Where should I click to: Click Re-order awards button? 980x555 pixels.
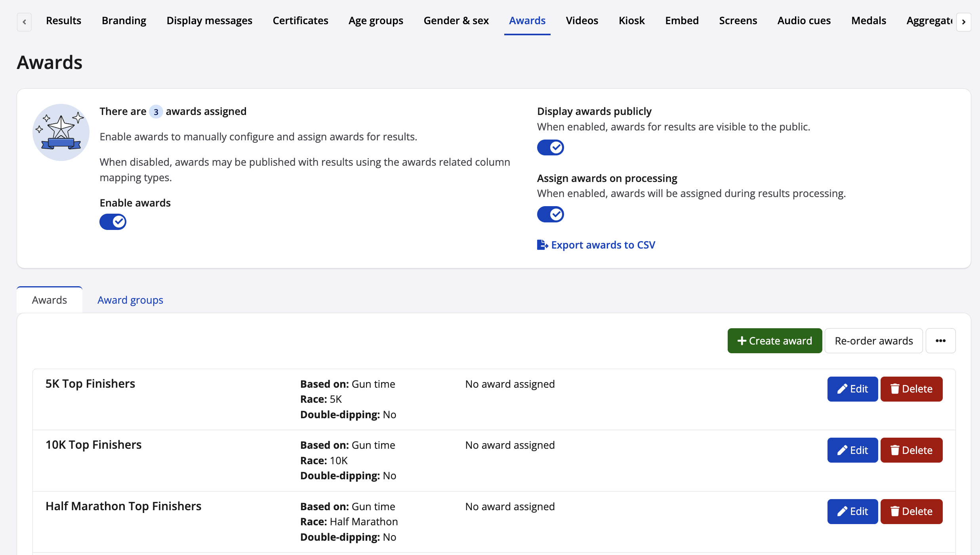[x=873, y=341]
